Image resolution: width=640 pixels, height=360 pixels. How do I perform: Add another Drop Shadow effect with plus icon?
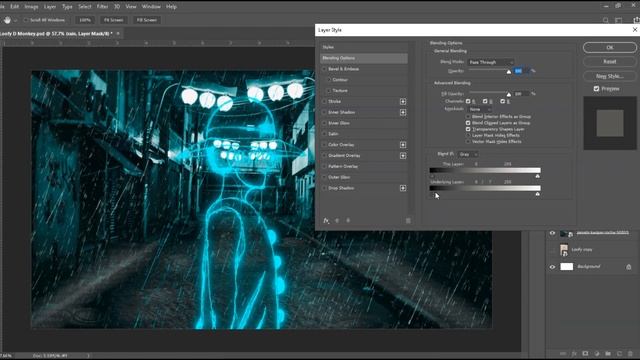coord(403,188)
